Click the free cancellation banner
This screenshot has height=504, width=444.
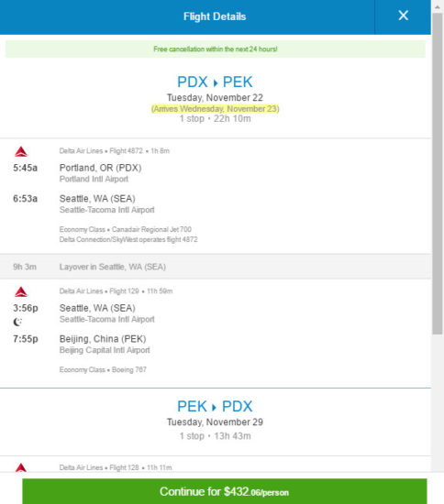click(216, 49)
